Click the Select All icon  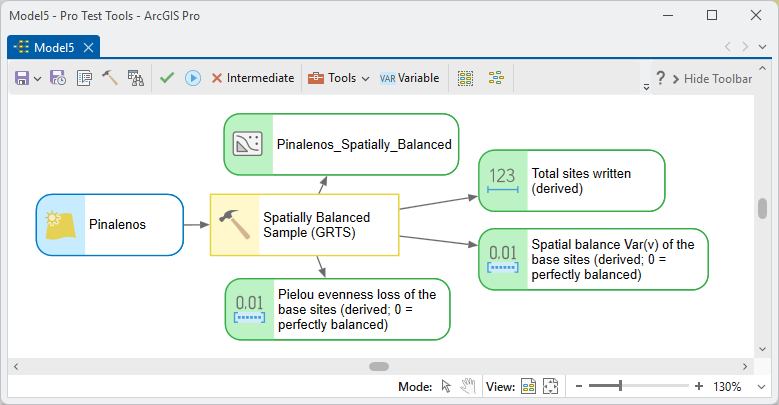coord(466,78)
